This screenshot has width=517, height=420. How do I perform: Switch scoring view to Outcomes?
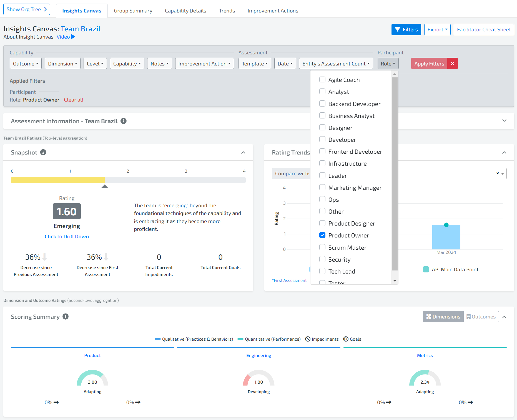[x=481, y=317]
